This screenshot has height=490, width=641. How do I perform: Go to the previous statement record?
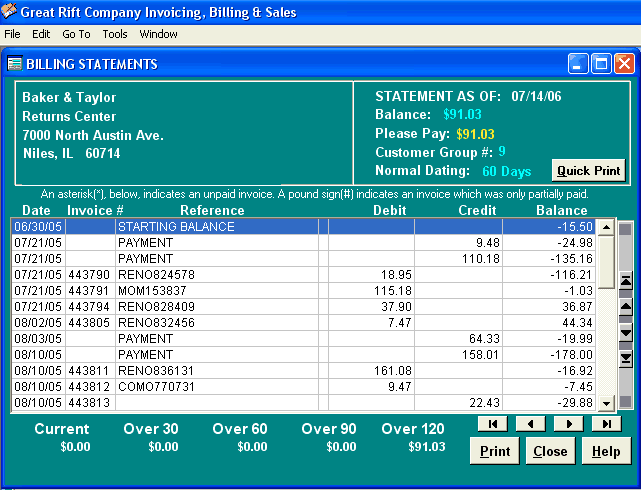point(531,424)
